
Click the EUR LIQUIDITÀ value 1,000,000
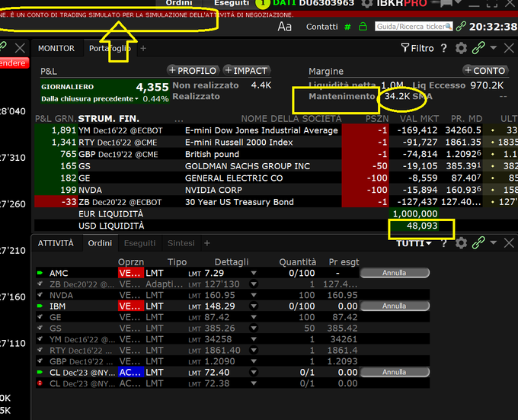click(415, 213)
